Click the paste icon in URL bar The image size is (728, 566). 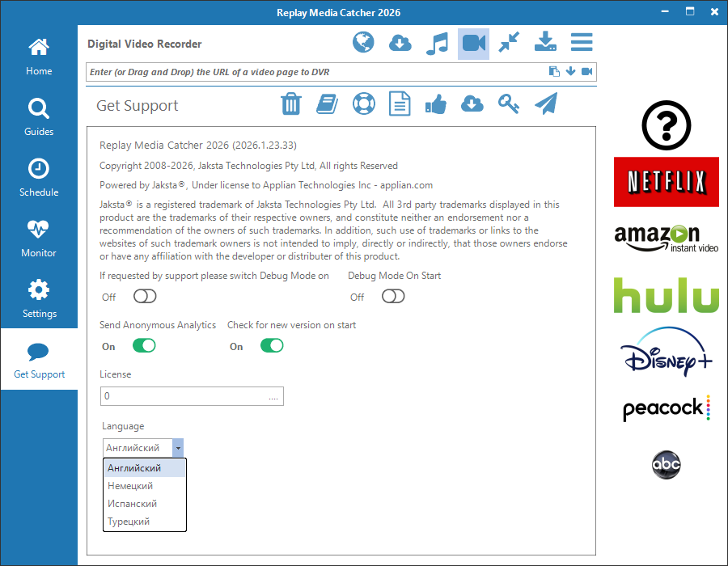coord(554,71)
